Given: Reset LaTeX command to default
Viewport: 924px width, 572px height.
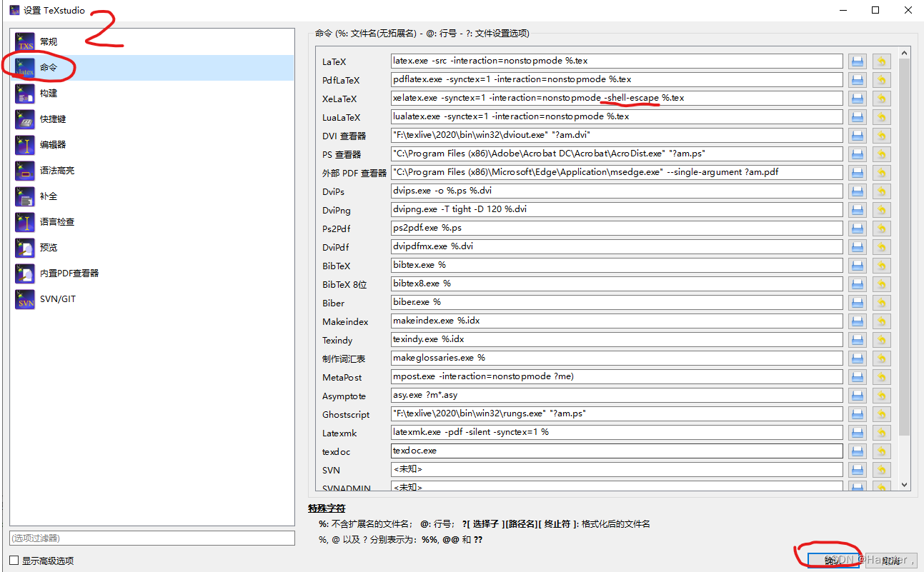Looking at the screenshot, I should pyautogui.click(x=882, y=61).
